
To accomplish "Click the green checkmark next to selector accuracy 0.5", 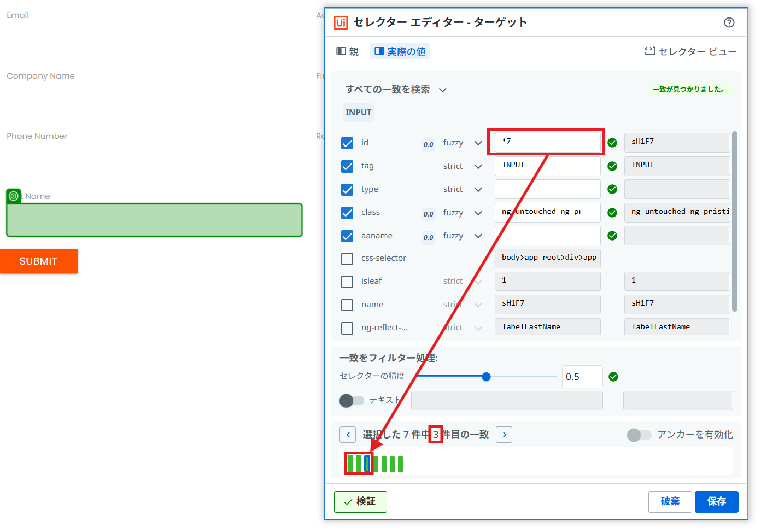I will 613,377.
